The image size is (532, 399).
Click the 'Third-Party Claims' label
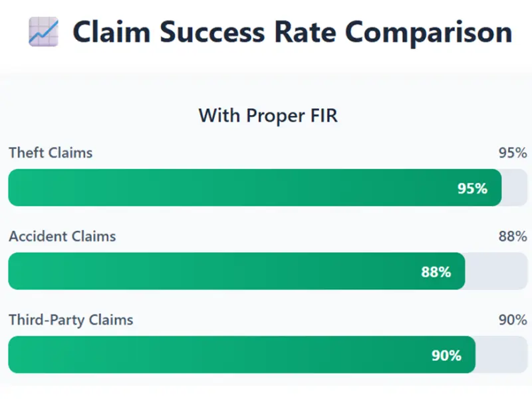(70, 320)
